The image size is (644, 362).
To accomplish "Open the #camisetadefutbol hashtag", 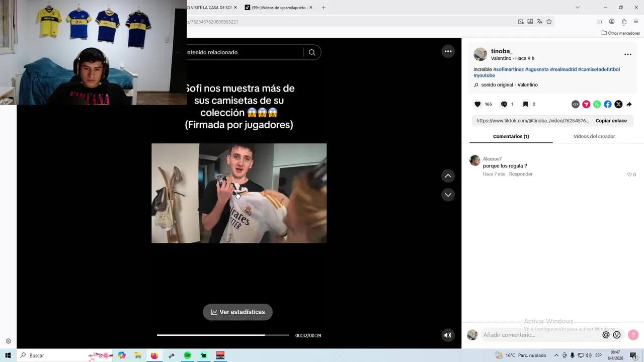I will pos(599,69).
